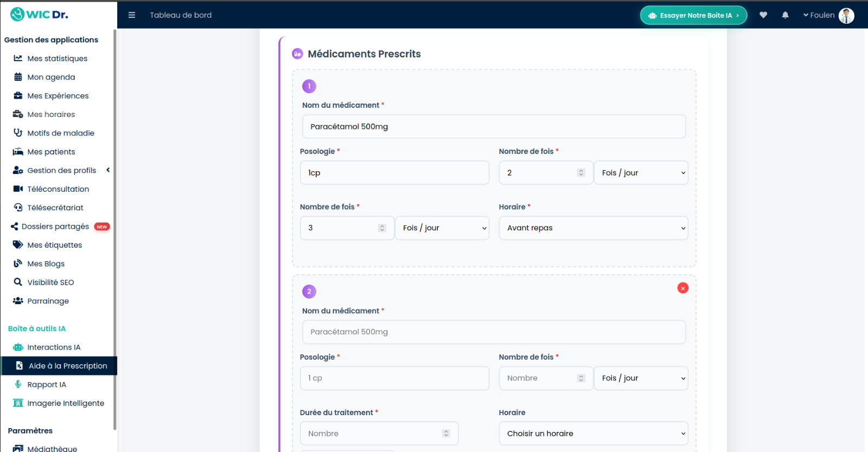The height and width of the screenshot is (452, 868).
Task: Open the notifications bell
Action: [x=785, y=15]
